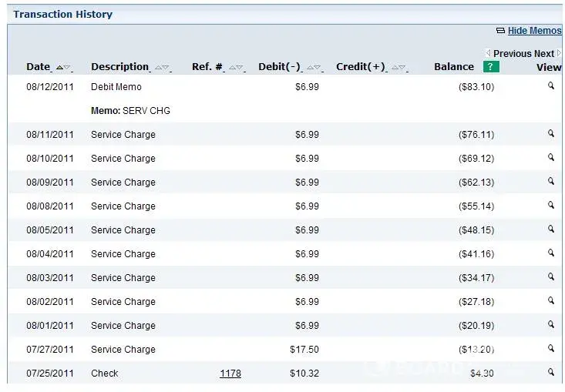
Task: View the 08/03/2011 Service Charge details
Action: [x=551, y=277]
